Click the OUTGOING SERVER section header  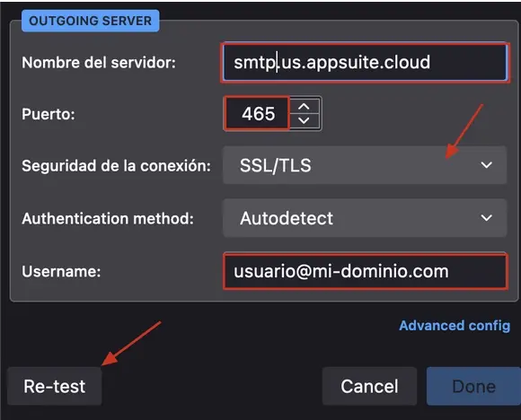91,21
